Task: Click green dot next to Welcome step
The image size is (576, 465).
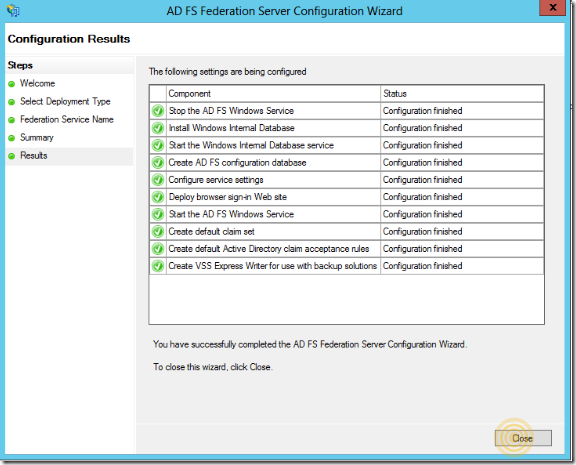Action: [11, 84]
